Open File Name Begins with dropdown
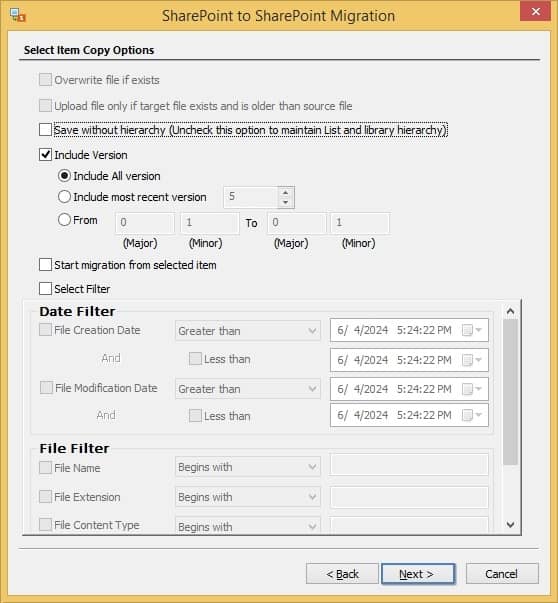Screen dimensions: 558x603 click(248, 467)
